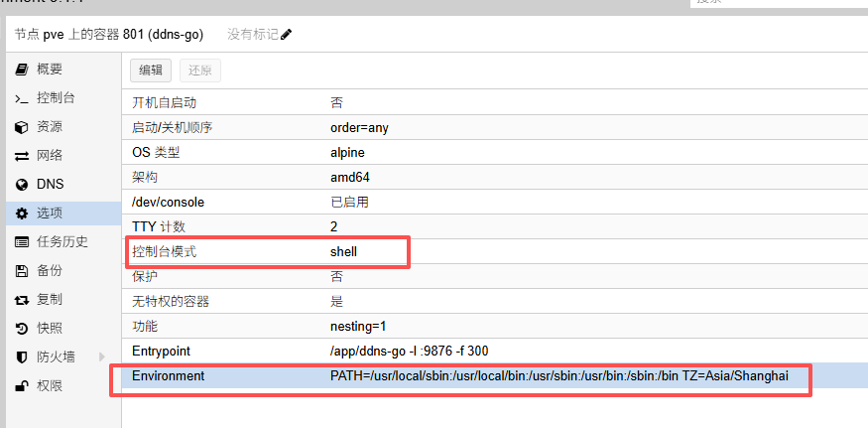Click the globe icon beside DNS
The width and height of the screenshot is (868, 428).
coord(21,185)
